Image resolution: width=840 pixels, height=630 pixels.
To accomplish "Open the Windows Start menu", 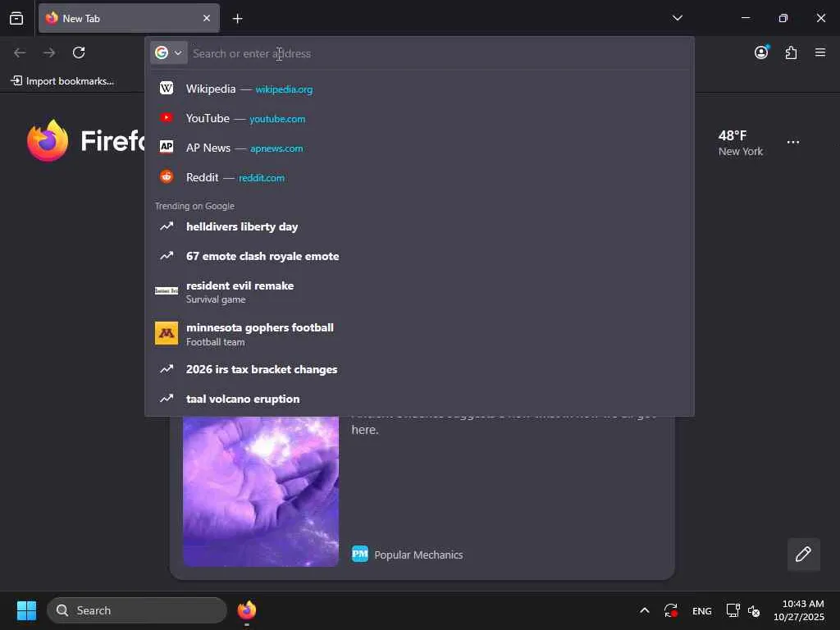I will coord(26,610).
